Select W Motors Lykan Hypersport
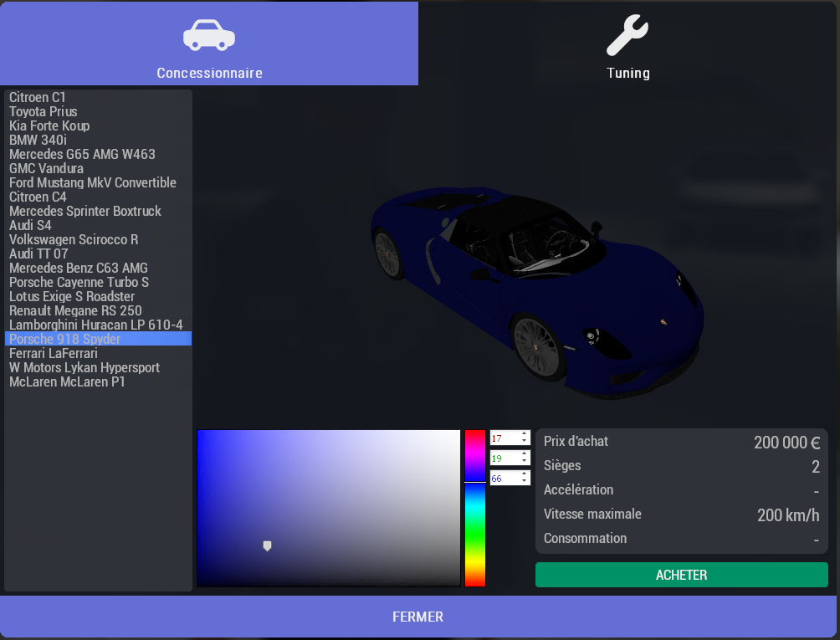The height and width of the screenshot is (640, 840). pyautogui.click(x=98, y=367)
